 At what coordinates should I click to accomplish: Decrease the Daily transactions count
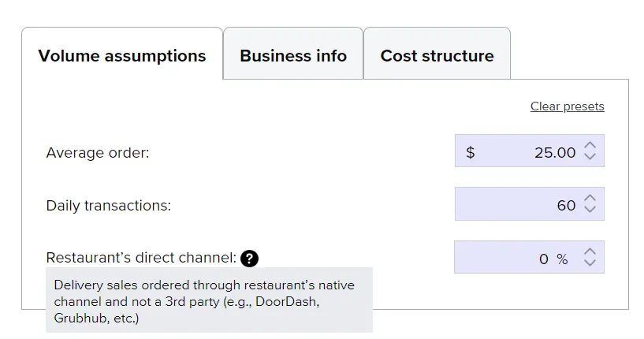tap(590, 210)
